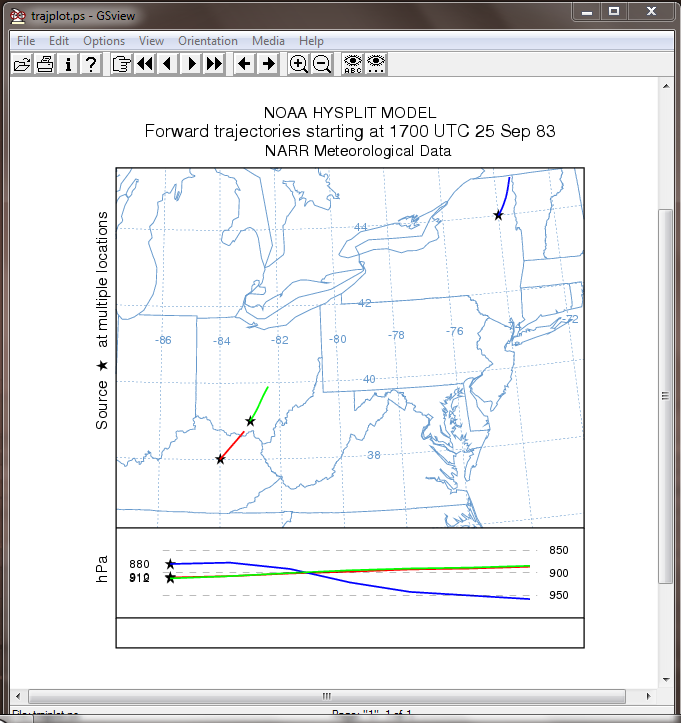Click the 'NOAA HYSPLIT MODEL' title text

(x=350, y=113)
